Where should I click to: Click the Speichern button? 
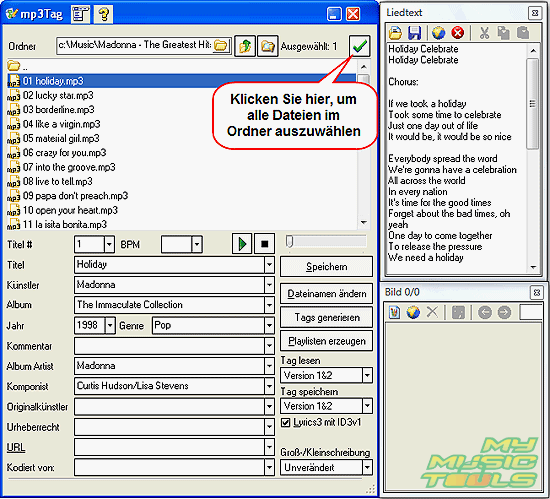(326, 267)
